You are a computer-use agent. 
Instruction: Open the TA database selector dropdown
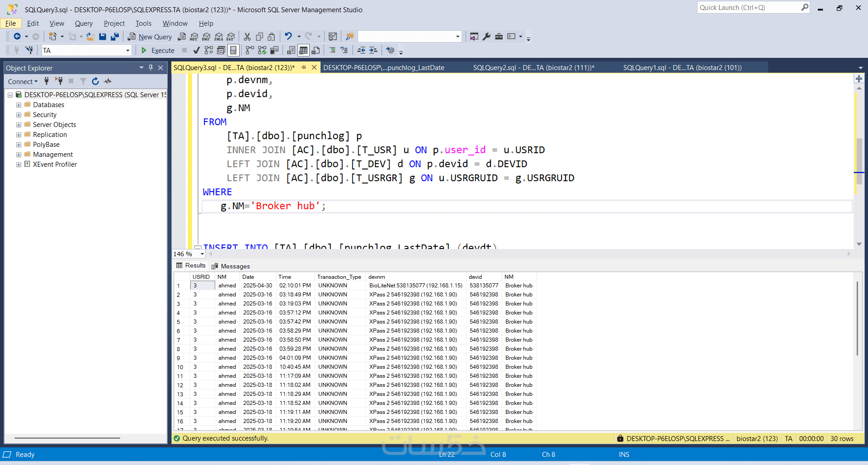click(x=127, y=51)
